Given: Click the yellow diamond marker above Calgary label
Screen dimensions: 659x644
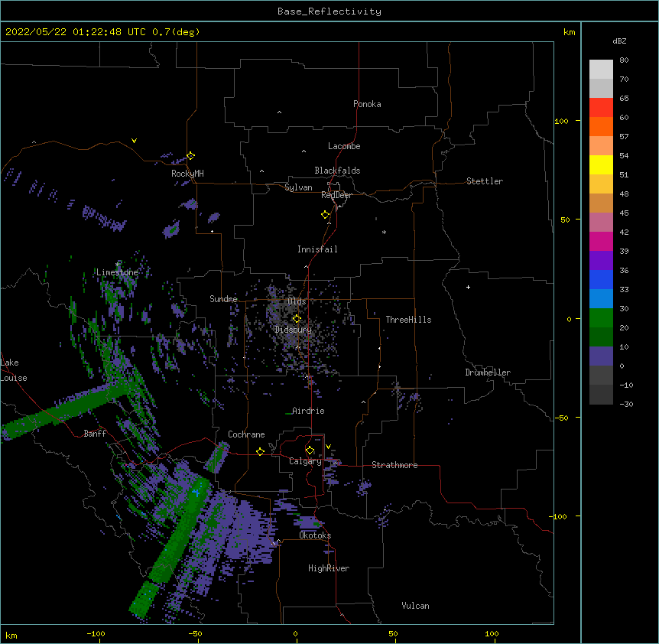Looking at the screenshot, I should (310, 450).
